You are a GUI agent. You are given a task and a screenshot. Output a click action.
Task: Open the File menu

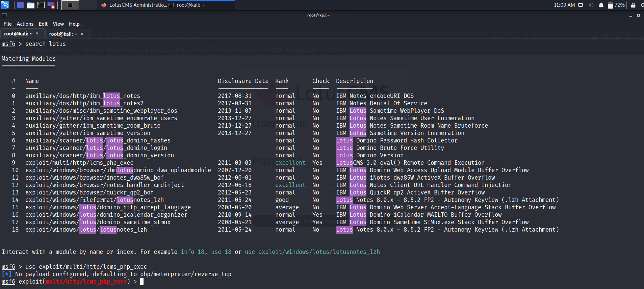coord(7,24)
